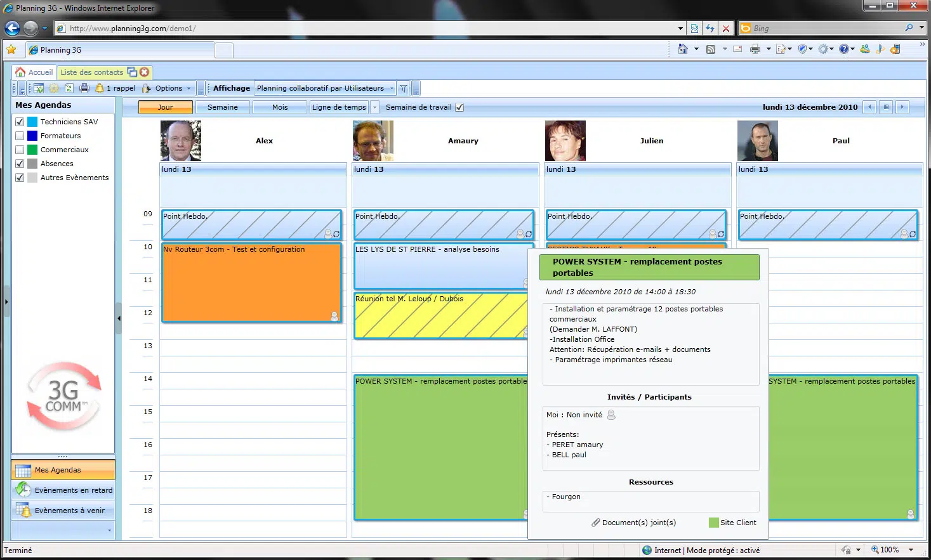Toggle Semaine de travail checkbox

click(459, 108)
